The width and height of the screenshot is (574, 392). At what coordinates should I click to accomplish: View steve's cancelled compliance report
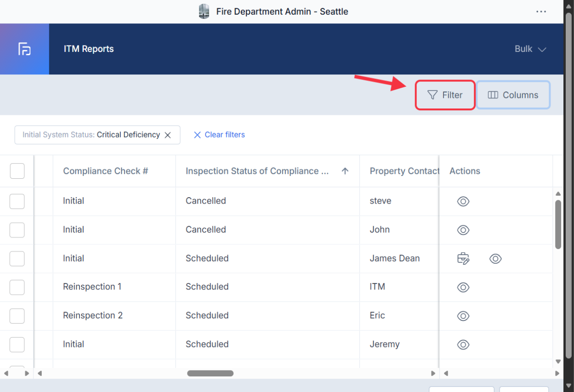pos(463,201)
